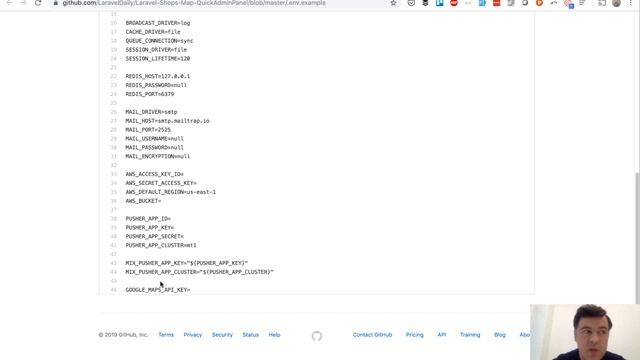Click the PUSHER_APP_CLUSTER=mt1 line

(x=161, y=245)
